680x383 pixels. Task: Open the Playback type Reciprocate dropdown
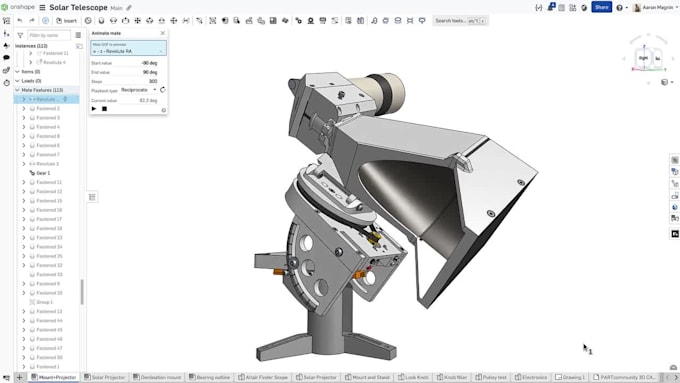tap(139, 90)
